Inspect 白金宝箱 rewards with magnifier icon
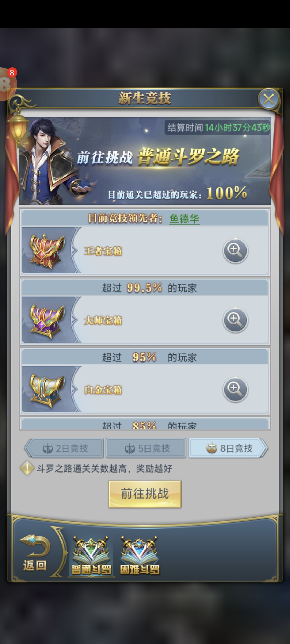This screenshot has height=644, width=290. [235, 389]
